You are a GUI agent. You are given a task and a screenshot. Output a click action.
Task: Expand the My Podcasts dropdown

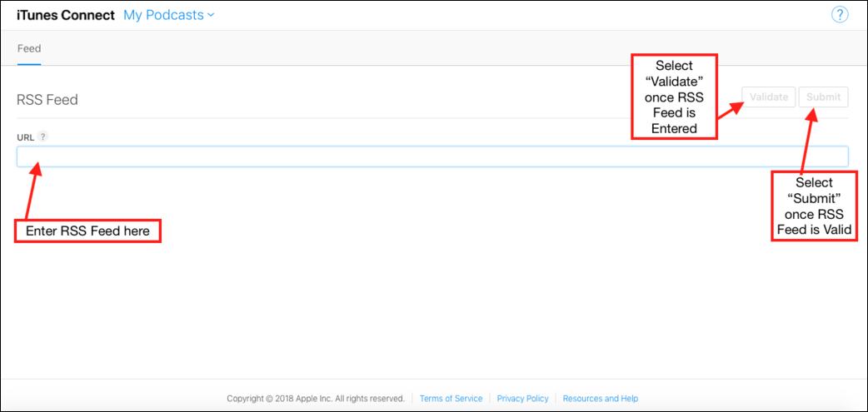tap(169, 15)
